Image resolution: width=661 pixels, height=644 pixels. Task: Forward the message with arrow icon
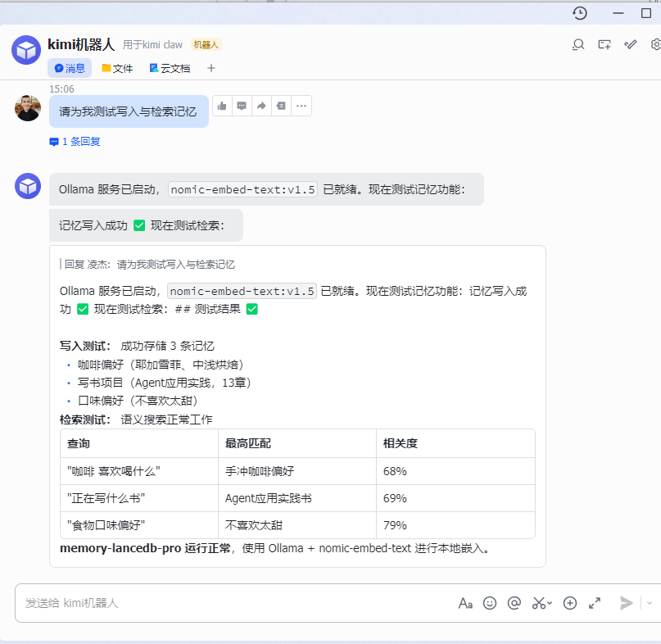261,106
